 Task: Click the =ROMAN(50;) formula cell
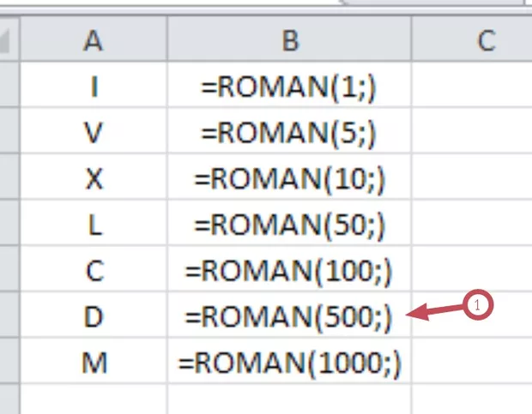(x=289, y=225)
